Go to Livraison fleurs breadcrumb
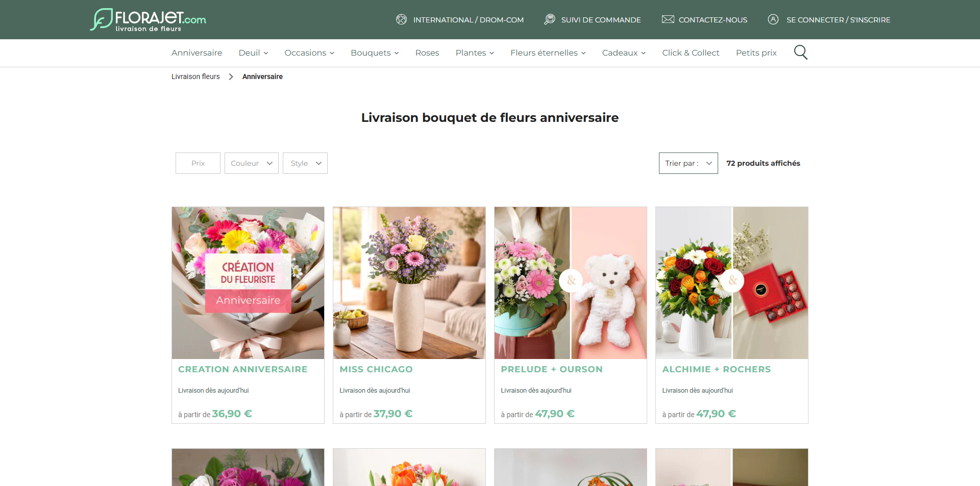The image size is (980, 486). (x=195, y=76)
